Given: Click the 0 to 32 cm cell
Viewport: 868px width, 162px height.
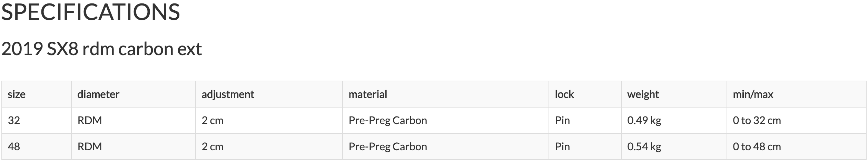Looking at the screenshot, I should [757, 120].
